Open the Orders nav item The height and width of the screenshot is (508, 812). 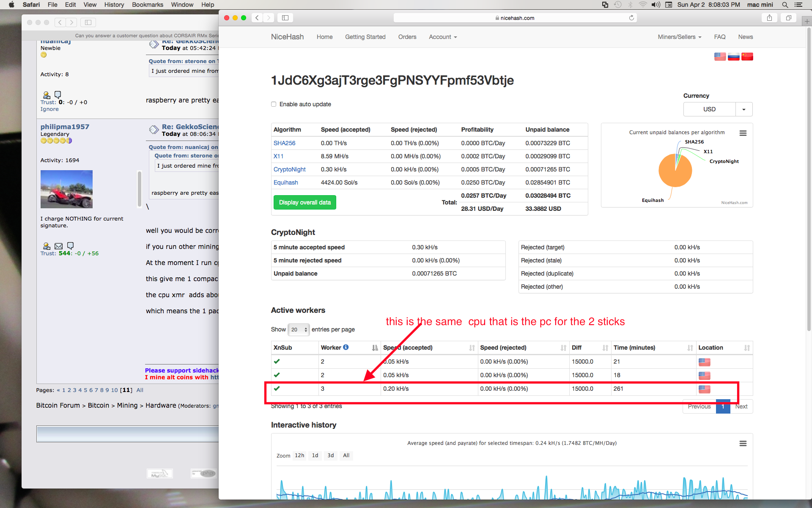click(x=407, y=37)
